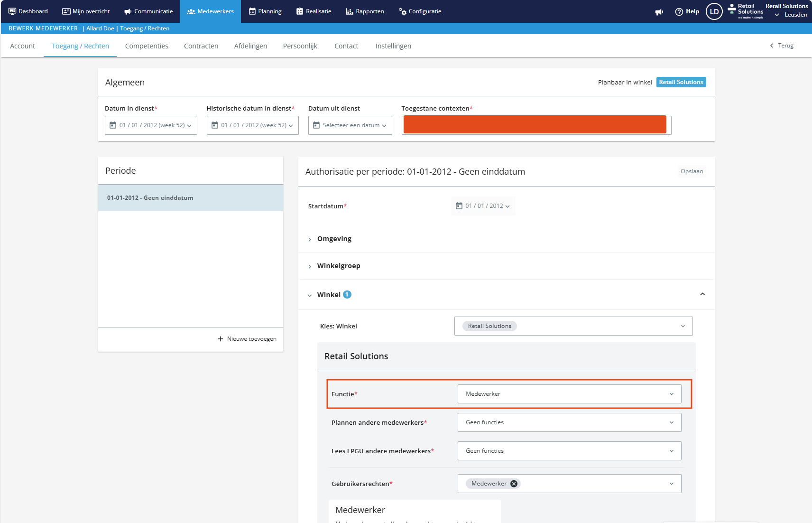The height and width of the screenshot is (523, 812).
Task: Switch to the Competenties tab
Action: 147,46
